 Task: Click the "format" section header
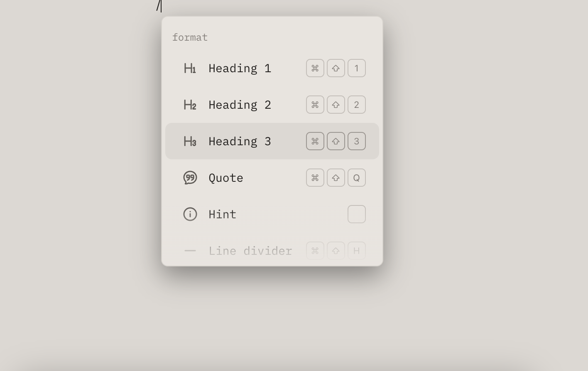tap(190, 37)
